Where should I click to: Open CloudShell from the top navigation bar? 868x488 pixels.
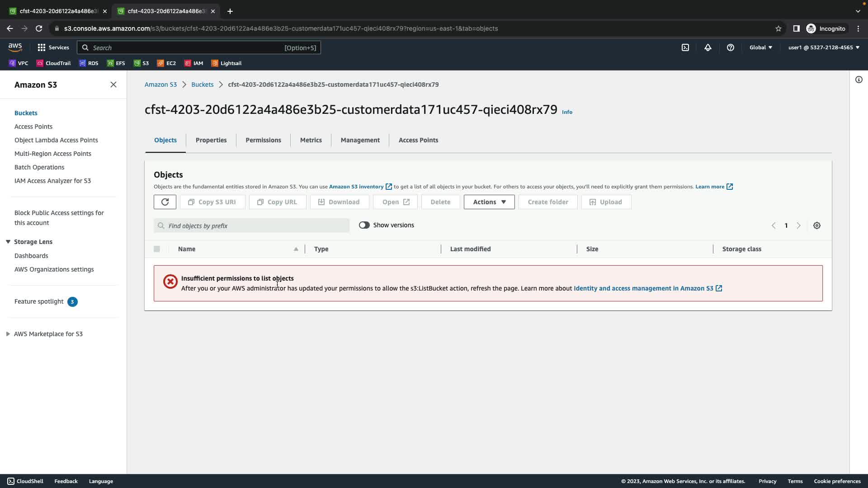(685, 47)
